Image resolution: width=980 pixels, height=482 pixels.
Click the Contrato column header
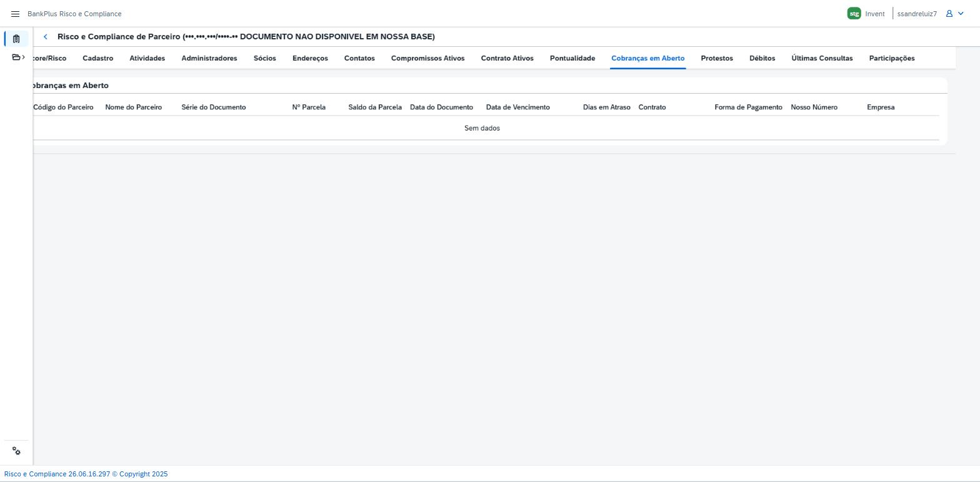tap(652, 107)
